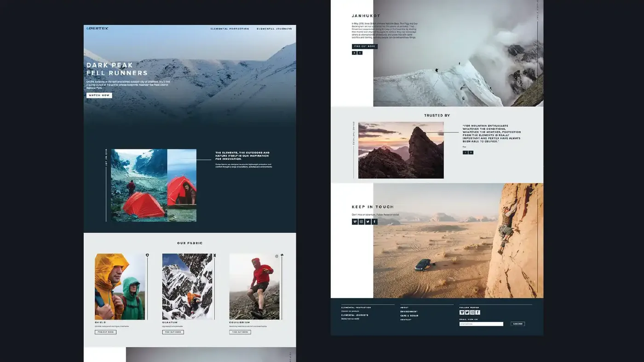Click footer Vimeo icon under Follow Pertex

click(462, 312)
